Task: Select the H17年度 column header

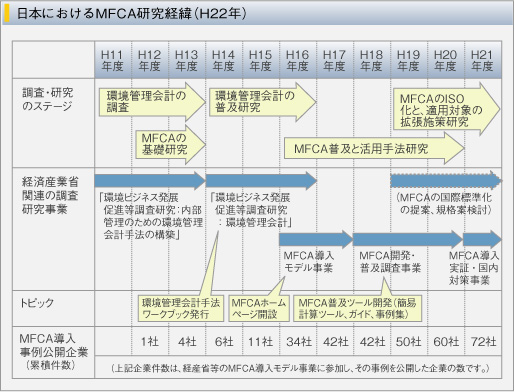Action: point(335,60)
